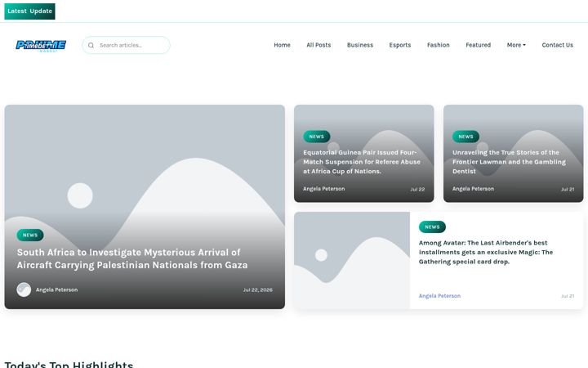Click the Jul 22, 2026 date
The height and width of the screenshot is (368, 588).
257,289
